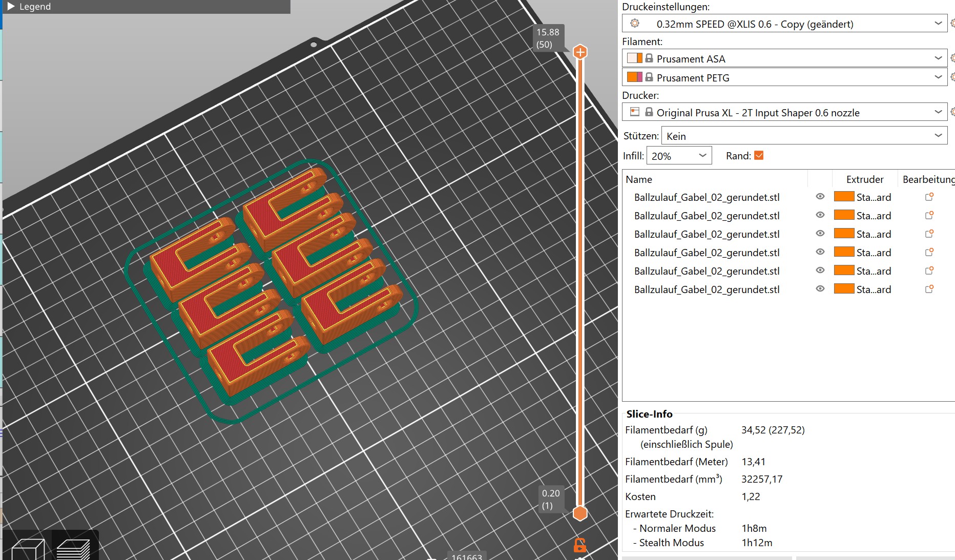Click the Name column header
955x560 pixels.
click(x=639, y=179)
